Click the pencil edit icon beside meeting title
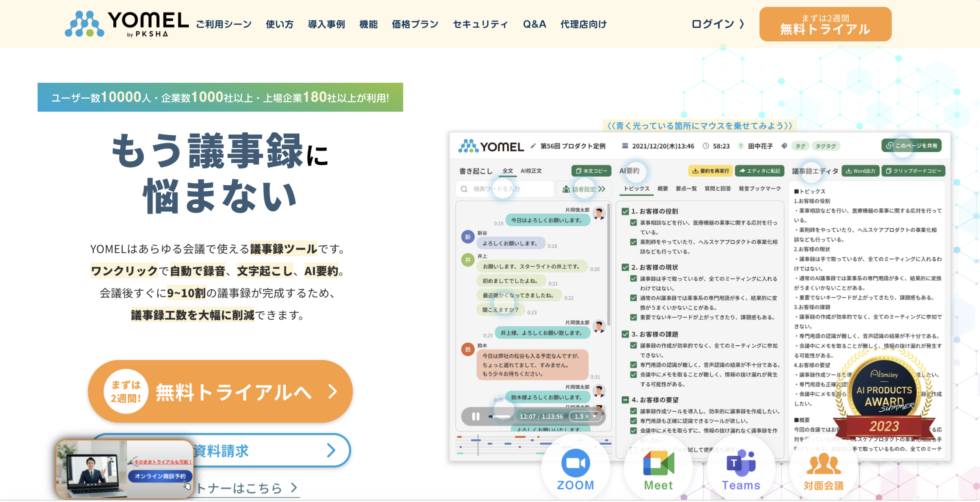The height and width of the screenshot is (502, 980). (x=533, y=146)
